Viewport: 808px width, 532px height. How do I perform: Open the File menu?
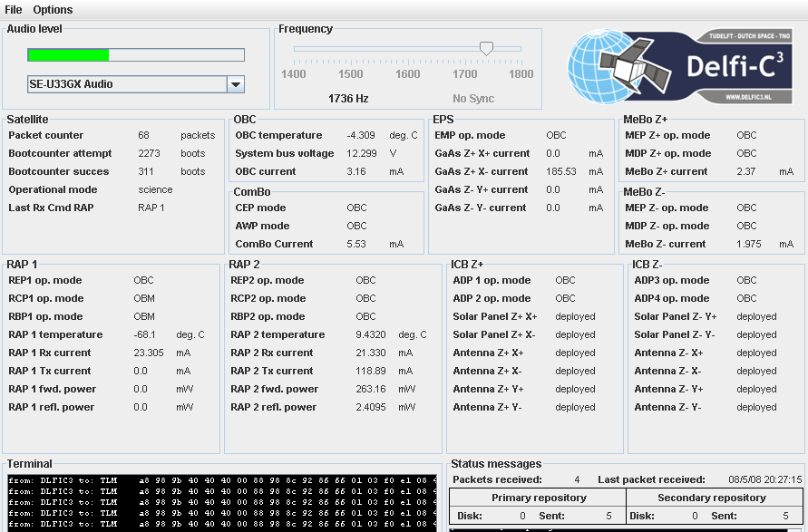(14, 10)
